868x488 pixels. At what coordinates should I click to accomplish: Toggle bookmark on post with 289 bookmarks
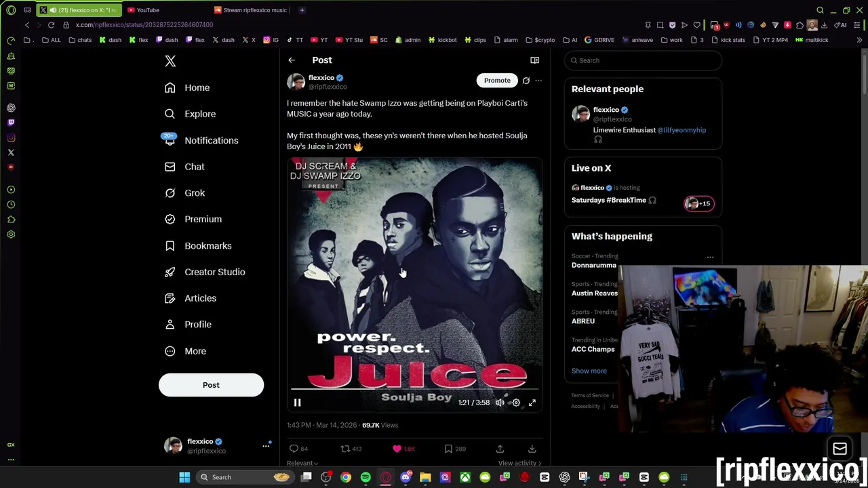(455, 449)
